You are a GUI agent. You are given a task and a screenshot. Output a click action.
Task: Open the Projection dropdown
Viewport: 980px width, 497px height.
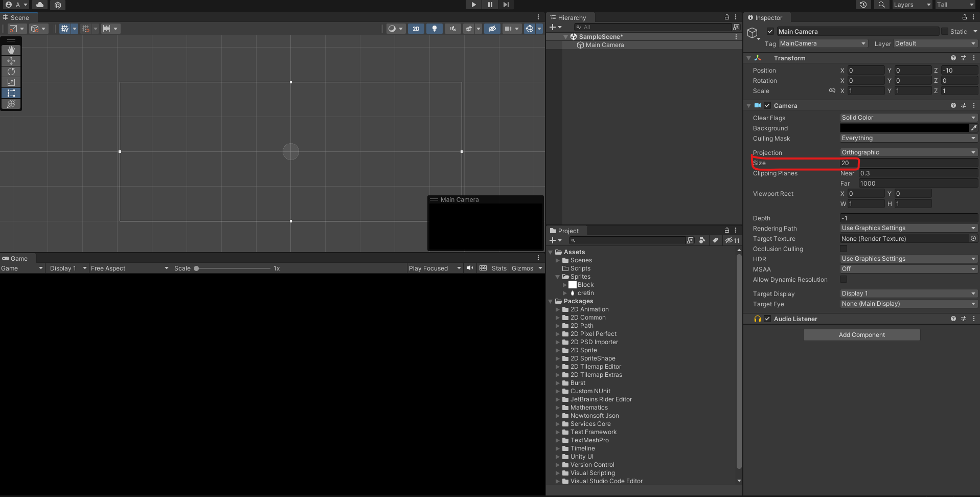908,152
